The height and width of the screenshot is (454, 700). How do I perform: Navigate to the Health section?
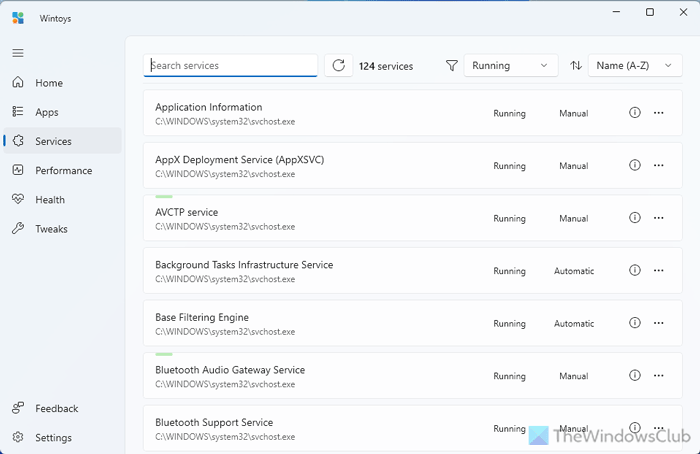50,199
